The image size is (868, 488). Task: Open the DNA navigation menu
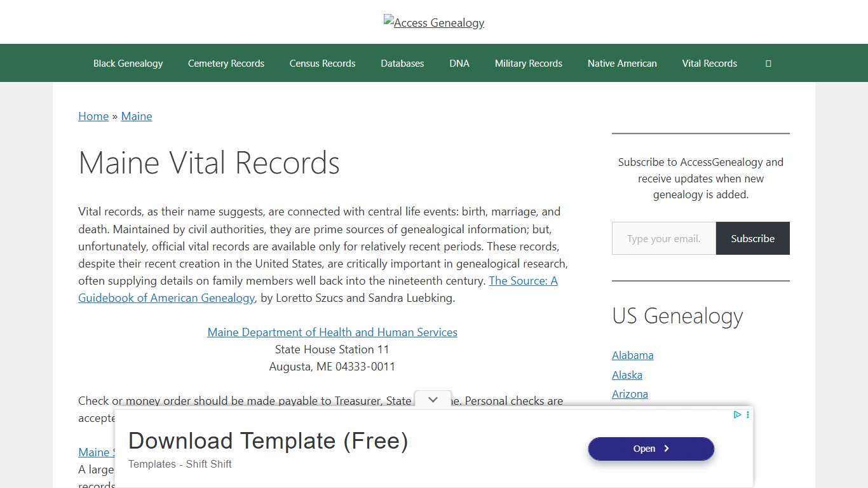(x=459, y=63)
